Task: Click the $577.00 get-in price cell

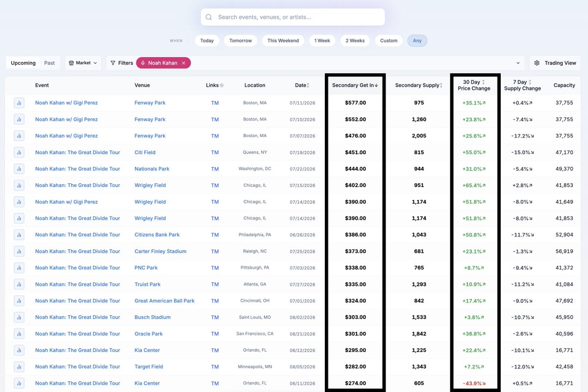Action: coord(355,103)
